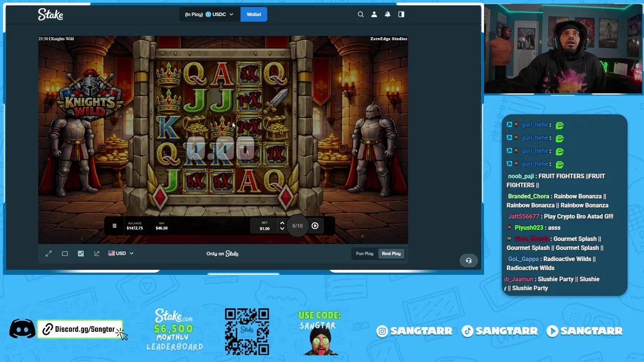
Task: Click the ZeroEdge Studios label
Action: (388, 39)
